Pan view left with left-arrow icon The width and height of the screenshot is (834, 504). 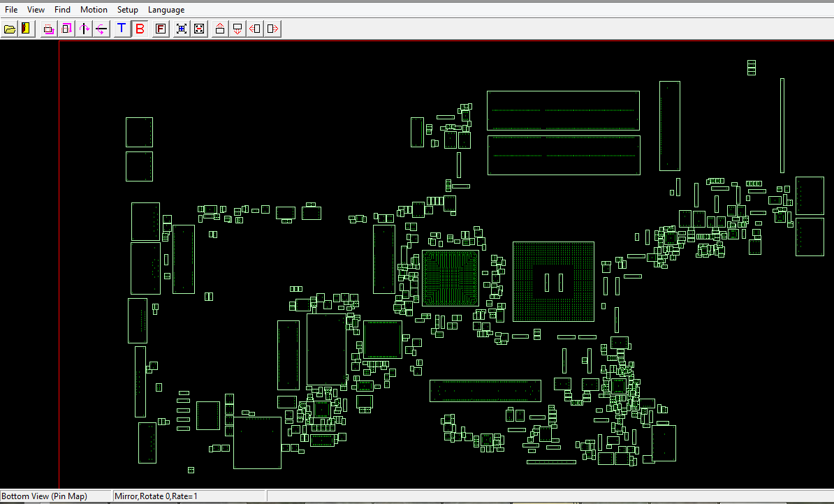point(255,29)
